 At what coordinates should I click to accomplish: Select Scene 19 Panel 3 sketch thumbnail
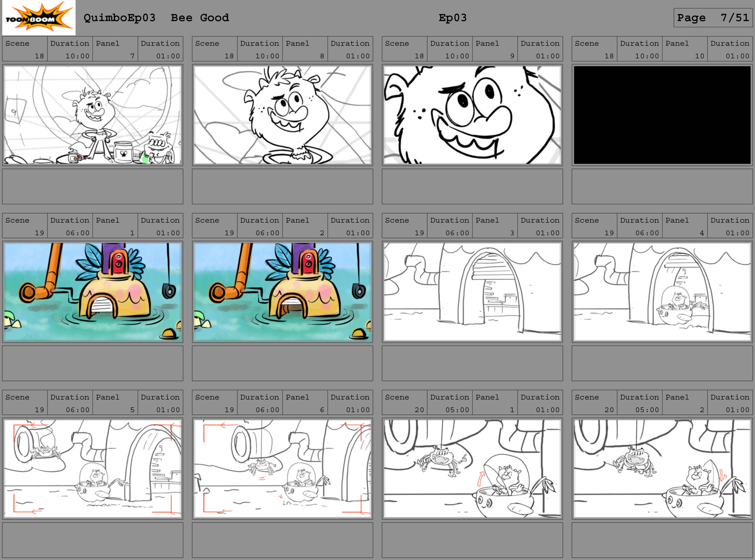(472, 292)
